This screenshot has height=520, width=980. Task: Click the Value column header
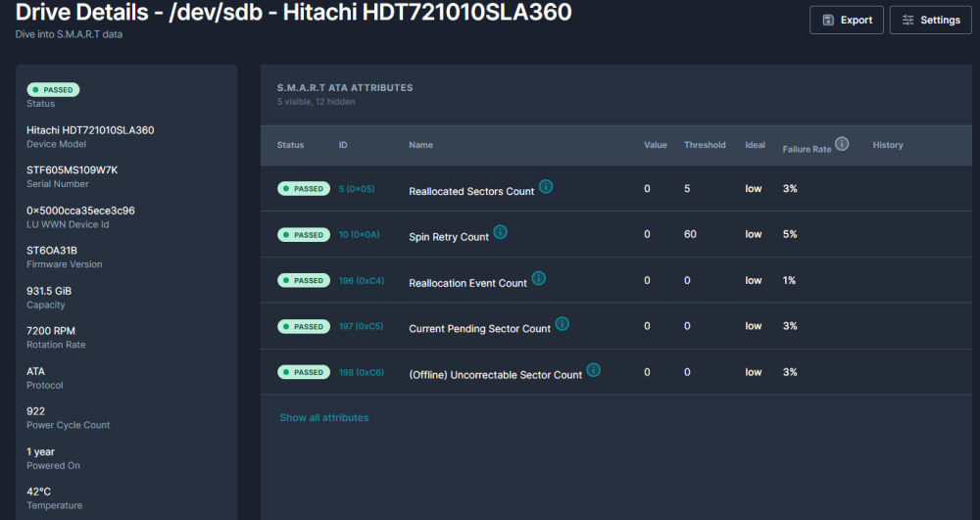(x=655, y=145)
